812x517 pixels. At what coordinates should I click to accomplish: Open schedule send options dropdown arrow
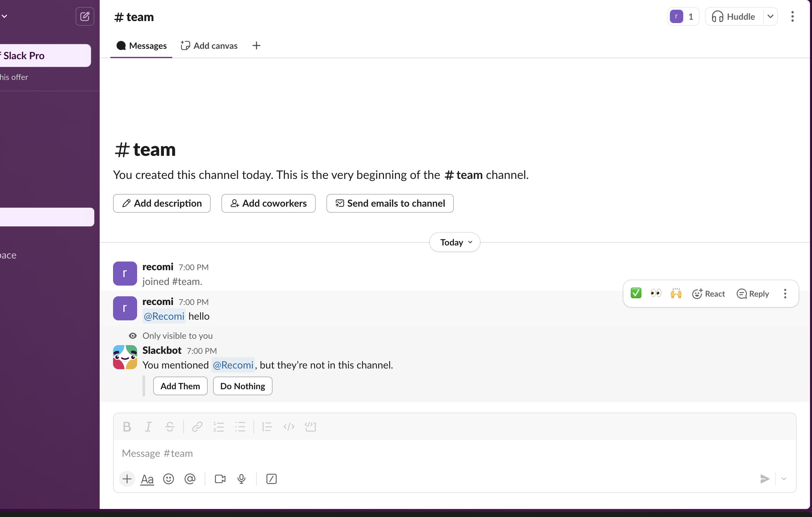pyautogui.click(x=784, y=479)
